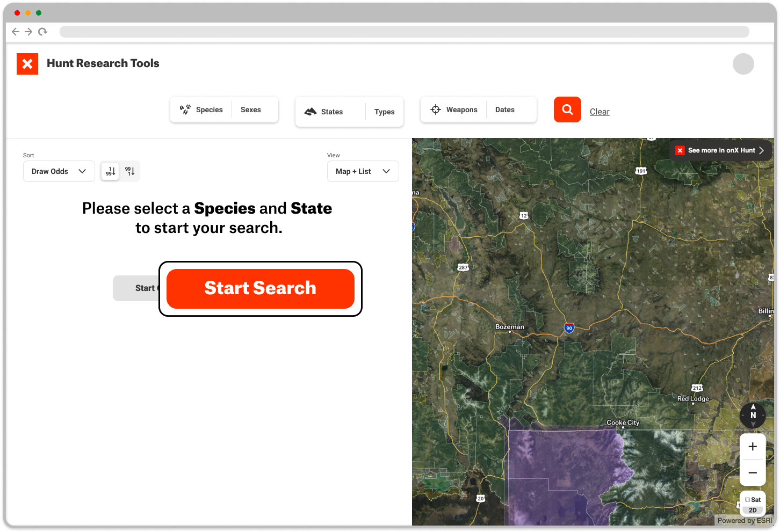Open the Species filter
The image size is (780, 532).
[x=201, y=110]
